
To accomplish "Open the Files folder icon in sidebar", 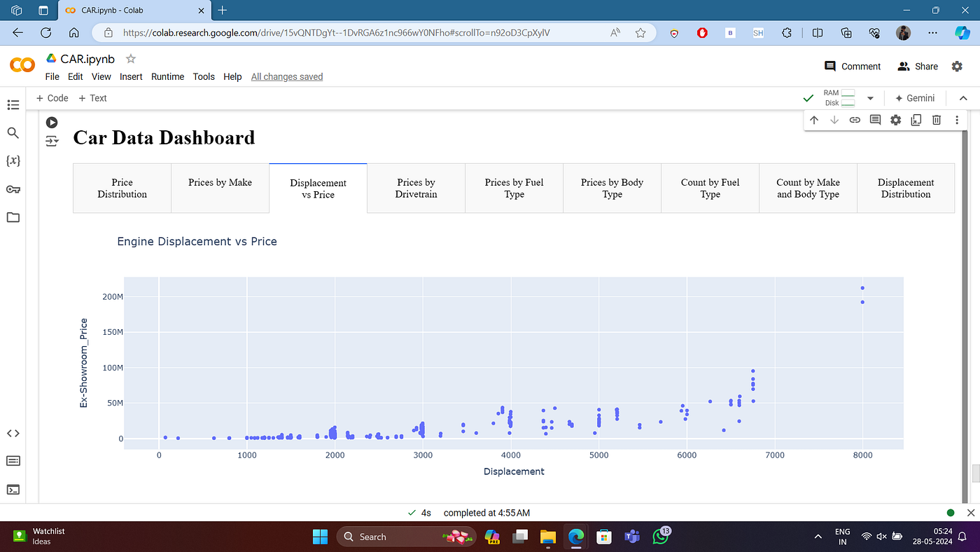I will click(13, 217).
